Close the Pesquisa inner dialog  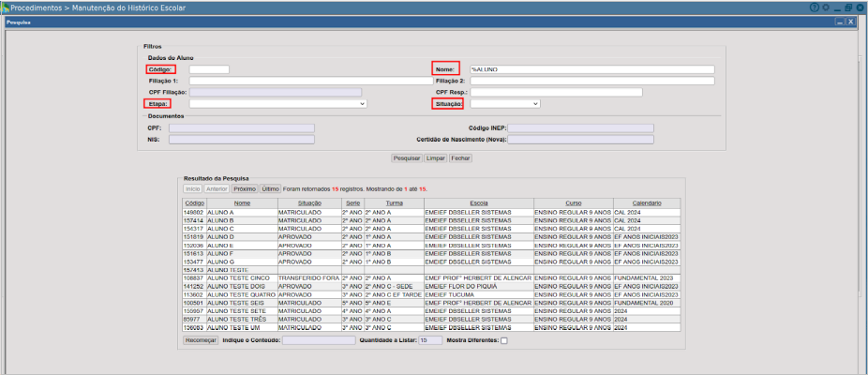point(851,21)
